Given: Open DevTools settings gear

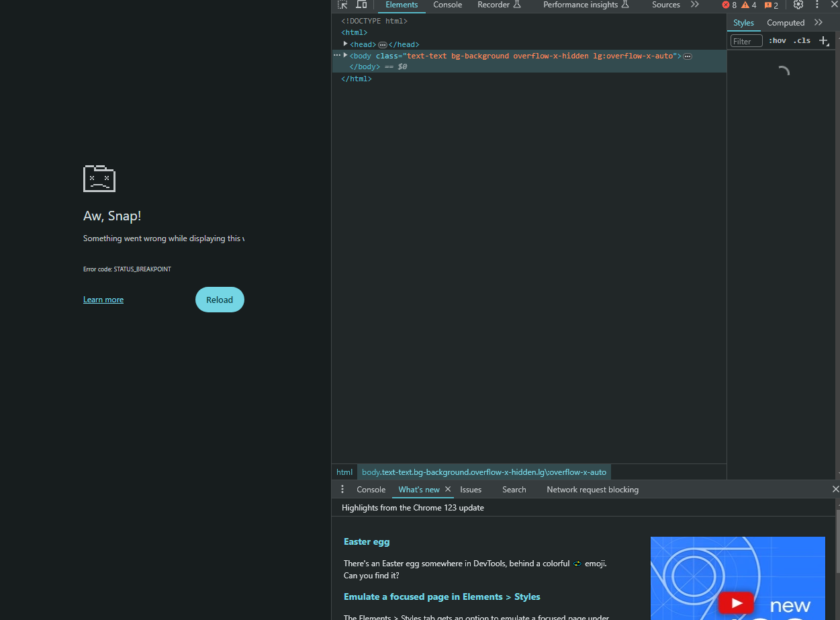Looking at the screenshot, I should pyautogui.click(x=798, y=5).
